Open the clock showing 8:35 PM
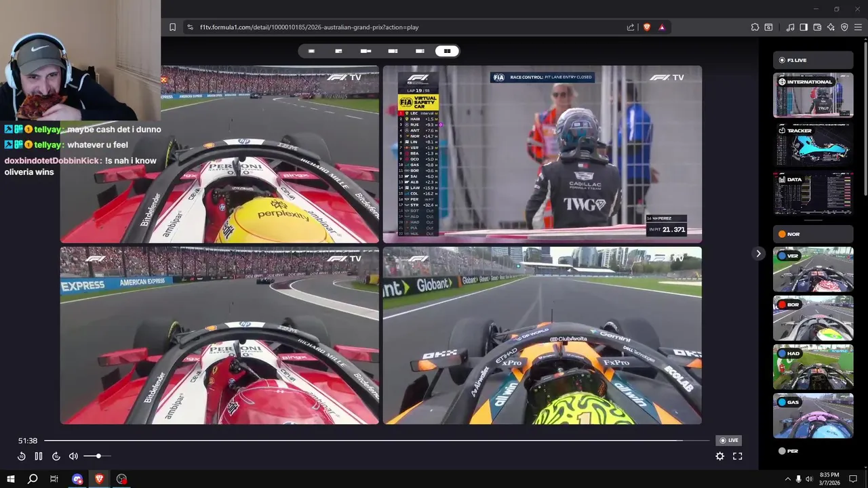This screenshot has width=868, height=488. point(829,479)
